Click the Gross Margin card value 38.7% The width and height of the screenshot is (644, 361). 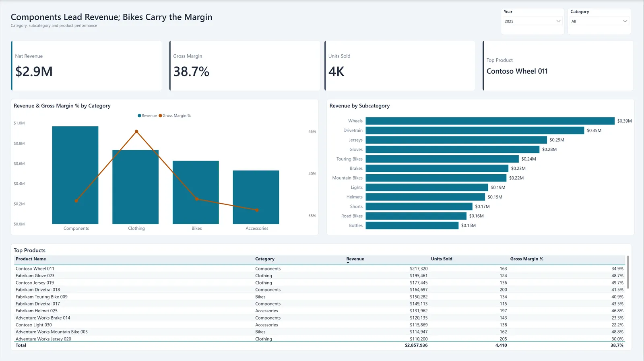tap(191, 72)
